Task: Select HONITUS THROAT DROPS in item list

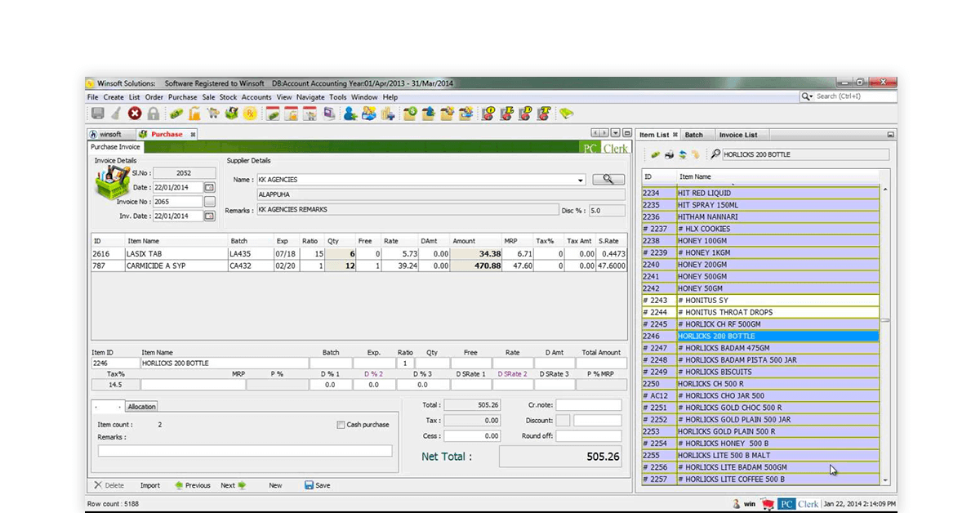Action: pos(760,312)
